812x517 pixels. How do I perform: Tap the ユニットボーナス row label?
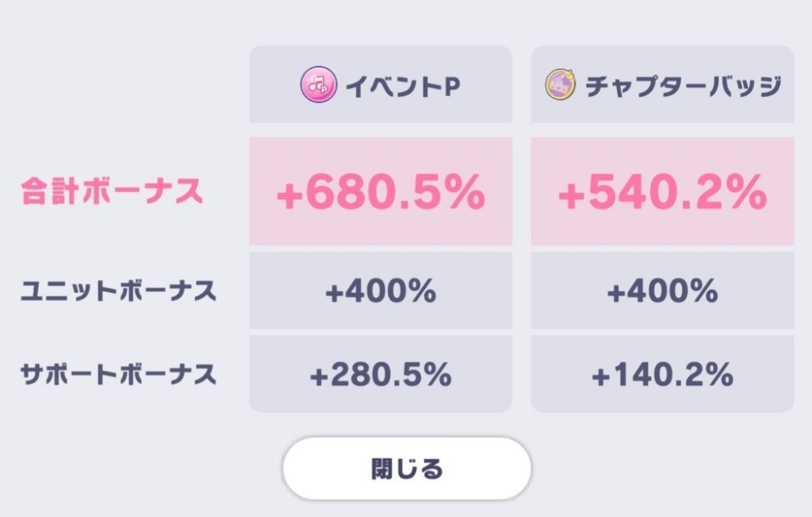[x=118, y=290]
